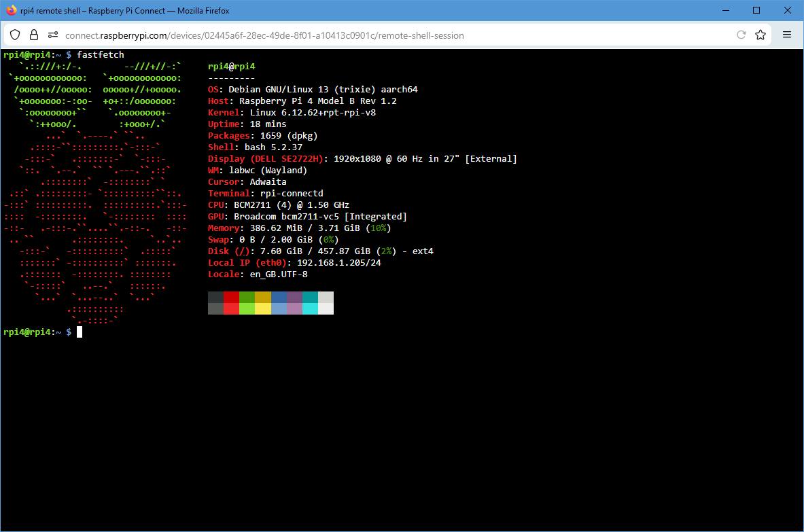Screen dimensions: 804x532
Task: Click the light blue color block in bottom row
Action: 279,308
